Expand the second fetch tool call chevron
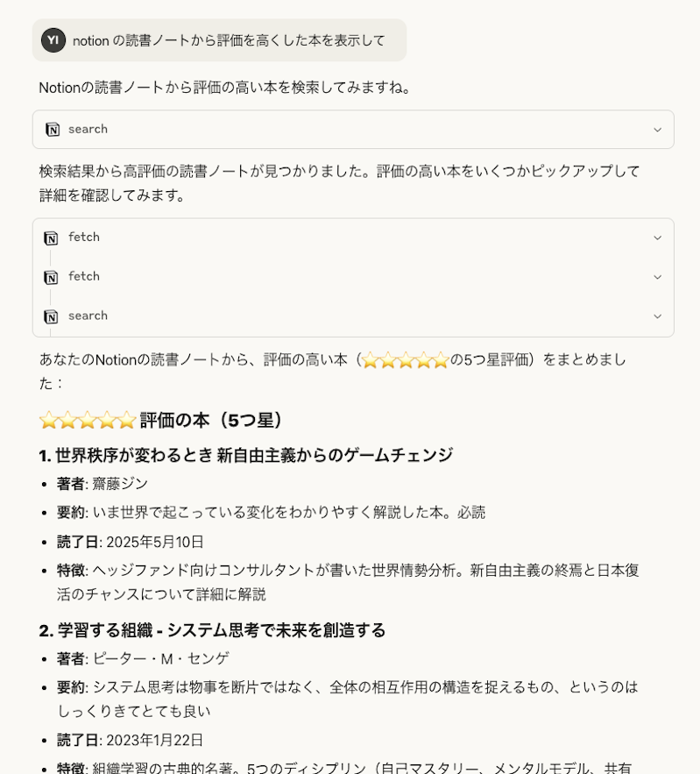This screenshot has width=700, height=774. click(x=657, y=277)
